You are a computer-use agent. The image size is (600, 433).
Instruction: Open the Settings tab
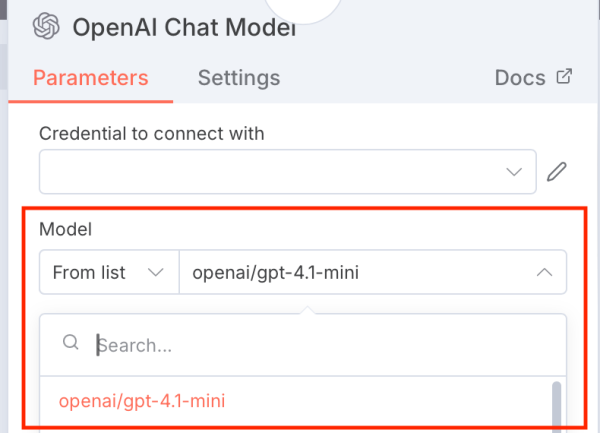238,78
